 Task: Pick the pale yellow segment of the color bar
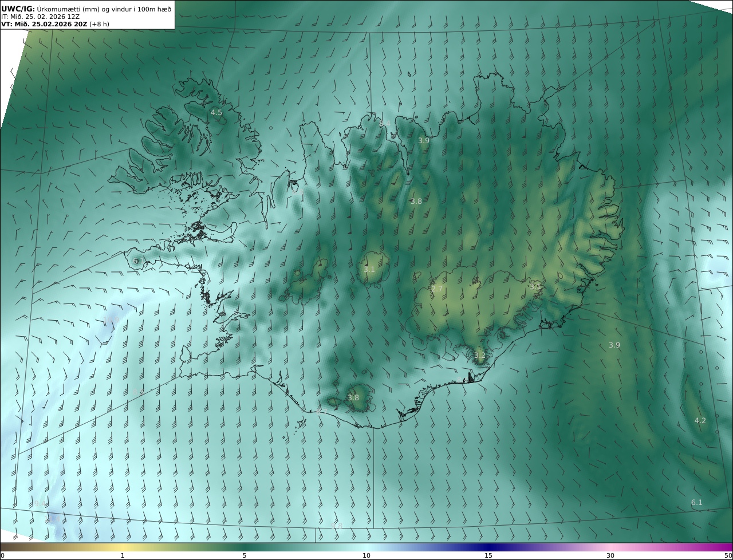[x=123, y=547]
